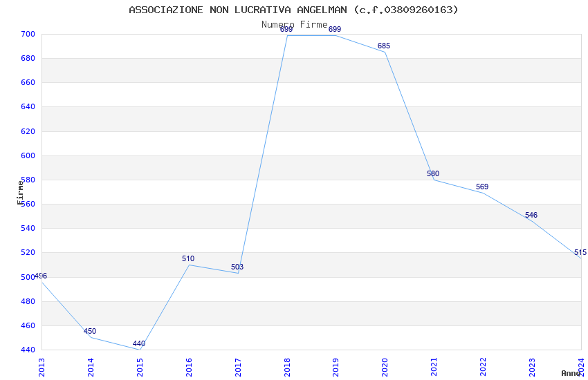The image size is (588, 380).
Task: Click the 680 y-axis tick label
Action: (28, 59)
